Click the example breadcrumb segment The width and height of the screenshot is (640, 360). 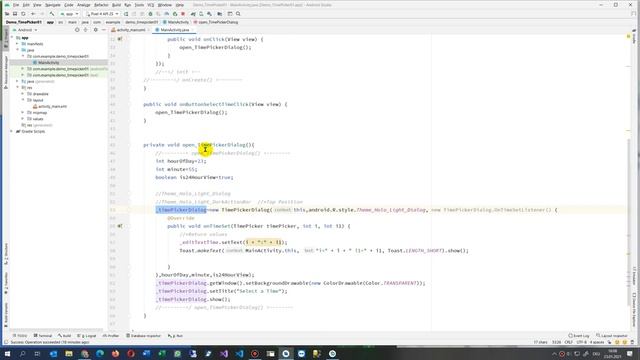(113, 22)
